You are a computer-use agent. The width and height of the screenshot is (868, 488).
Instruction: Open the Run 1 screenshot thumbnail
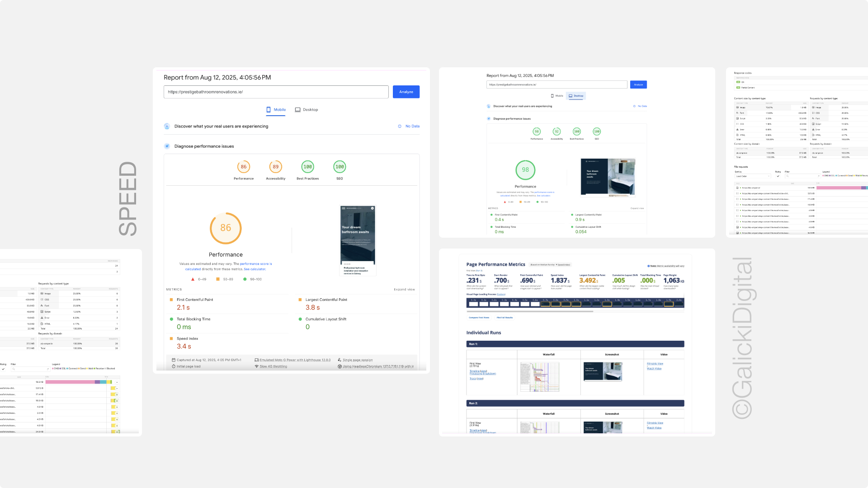coord(603,372)
